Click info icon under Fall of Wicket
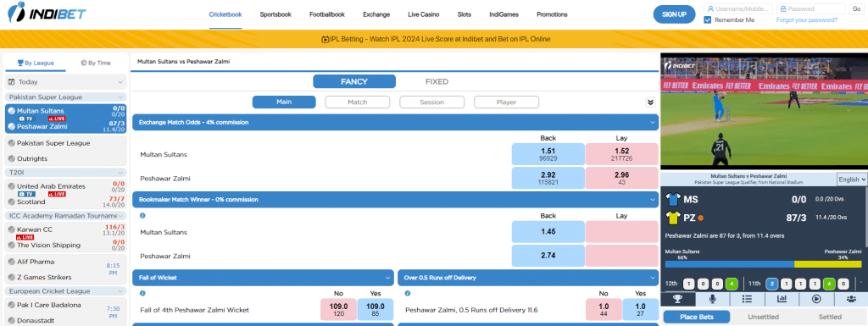This screenshot has width=868, height=326. click(x=142, y=293)
